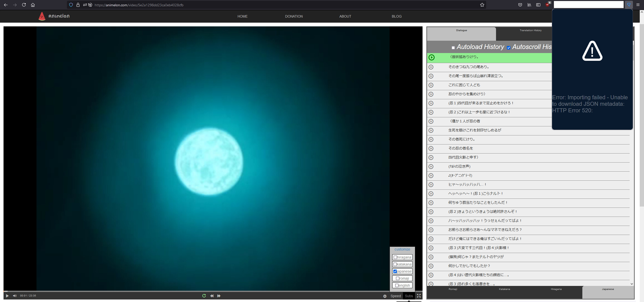Jump to the previous subtitle line
The image size is (644, 302).
(x=212, y=296)
